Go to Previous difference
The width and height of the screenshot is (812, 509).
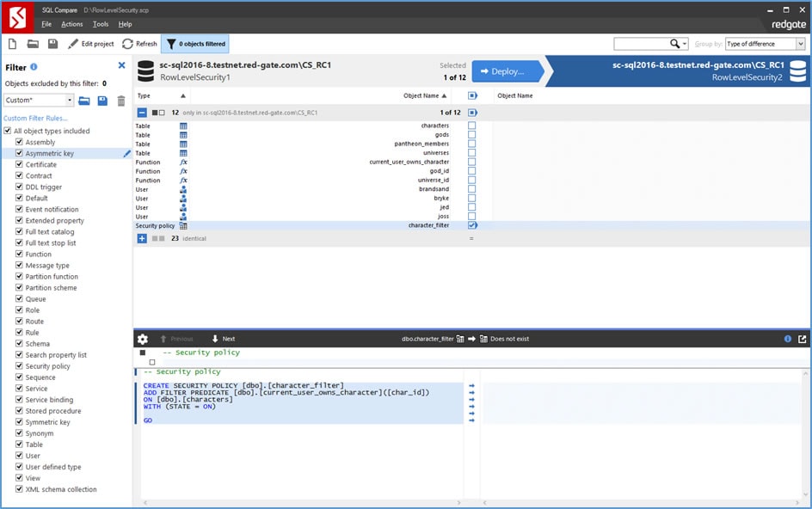click(x=176, y=339)
